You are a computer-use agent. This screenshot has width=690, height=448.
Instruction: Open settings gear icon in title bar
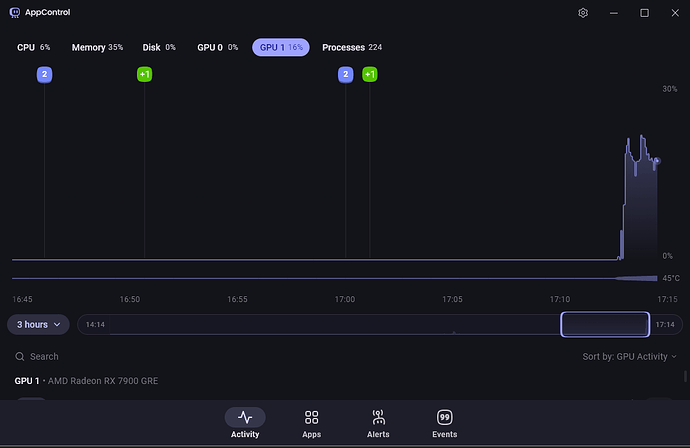point(583,13)
